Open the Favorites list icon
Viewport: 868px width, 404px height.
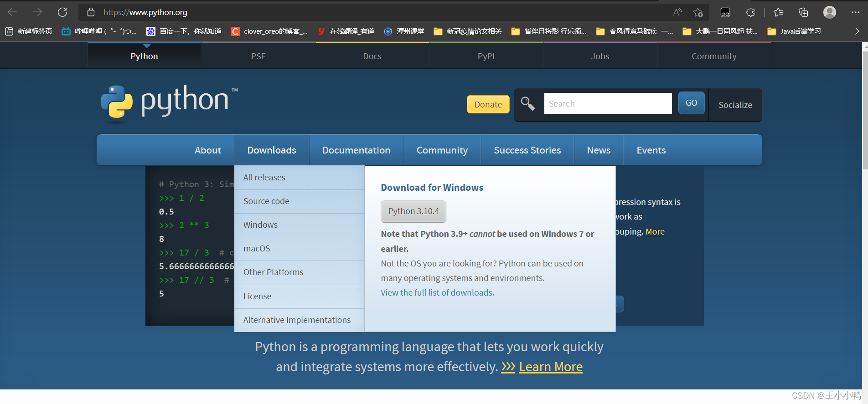tap(778, 12)
